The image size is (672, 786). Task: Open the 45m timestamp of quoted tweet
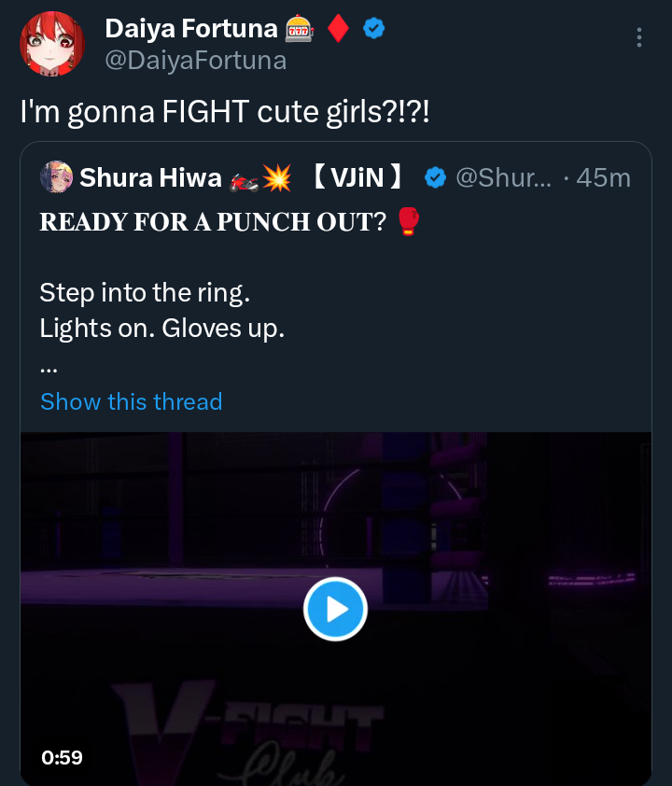604,176
